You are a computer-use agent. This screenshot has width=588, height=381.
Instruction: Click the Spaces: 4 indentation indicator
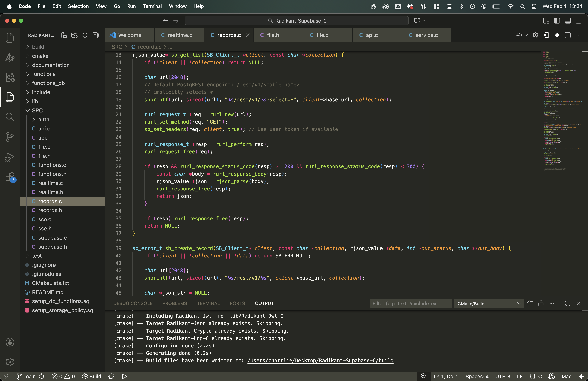(477, 376)
